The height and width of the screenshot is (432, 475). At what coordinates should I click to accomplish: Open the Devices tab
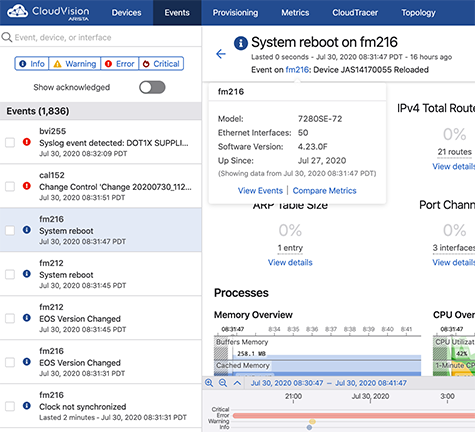(126, 13)
